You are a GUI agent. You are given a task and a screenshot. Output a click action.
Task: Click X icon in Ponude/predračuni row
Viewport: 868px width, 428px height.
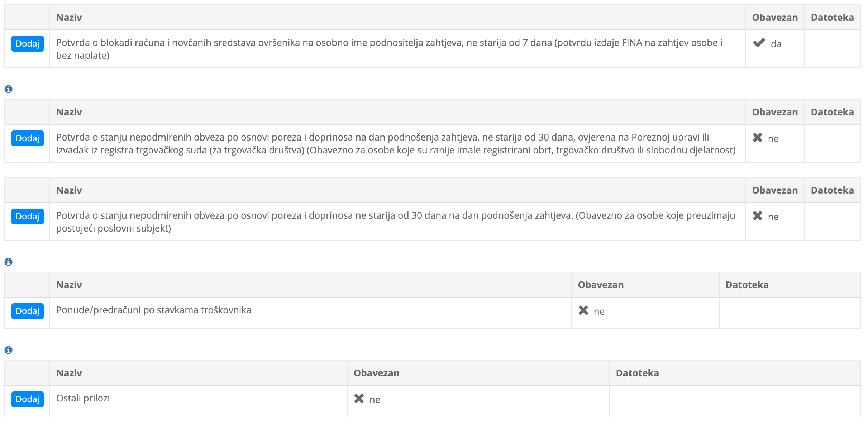click(x=583, y=310)
